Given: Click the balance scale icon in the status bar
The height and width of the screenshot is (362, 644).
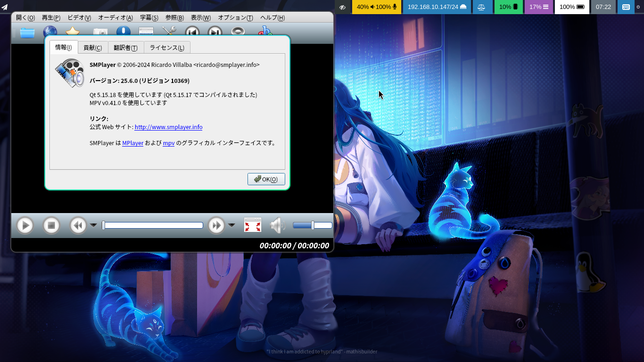Looking at the screenshot, I should tap(481, 7).
